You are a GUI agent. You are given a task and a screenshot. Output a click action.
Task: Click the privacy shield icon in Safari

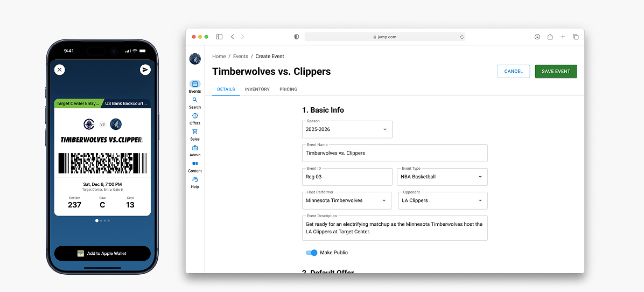(x=297, y=37)
